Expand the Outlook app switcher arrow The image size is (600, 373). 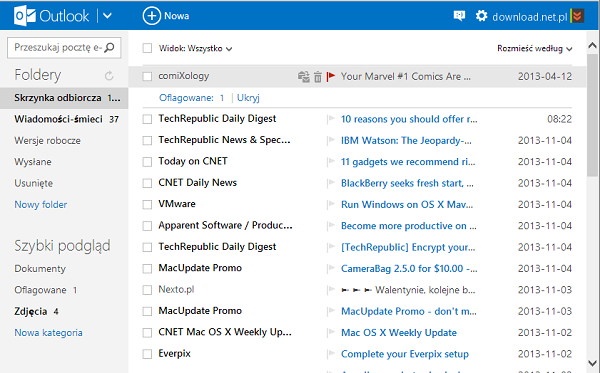[108, 16]
